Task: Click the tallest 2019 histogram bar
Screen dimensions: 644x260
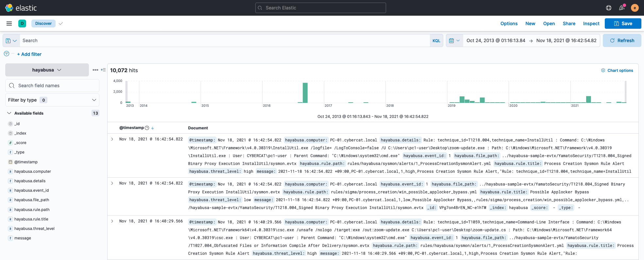Action: click(462, 100)
